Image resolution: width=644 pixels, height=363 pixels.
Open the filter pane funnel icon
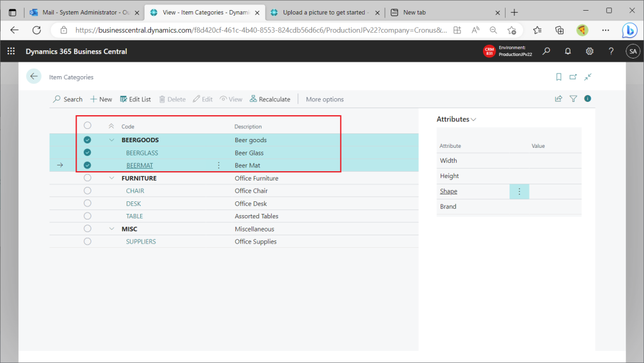(x=573, y=99)
